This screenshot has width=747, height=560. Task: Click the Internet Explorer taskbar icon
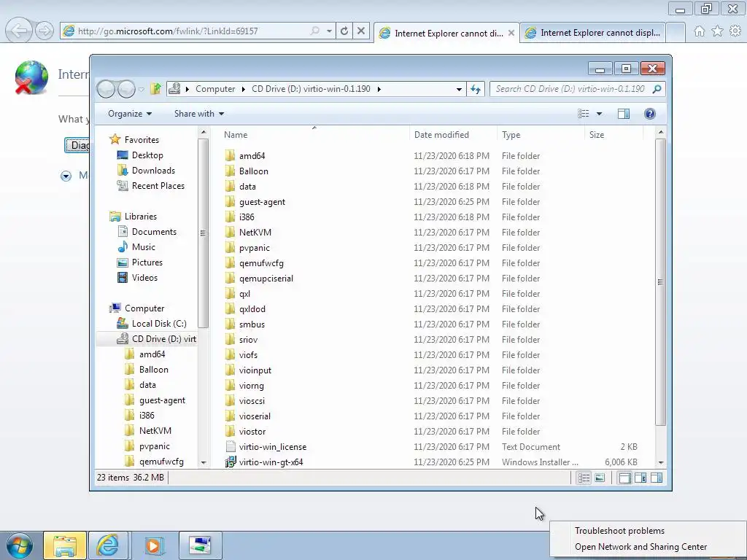[108, 545]
